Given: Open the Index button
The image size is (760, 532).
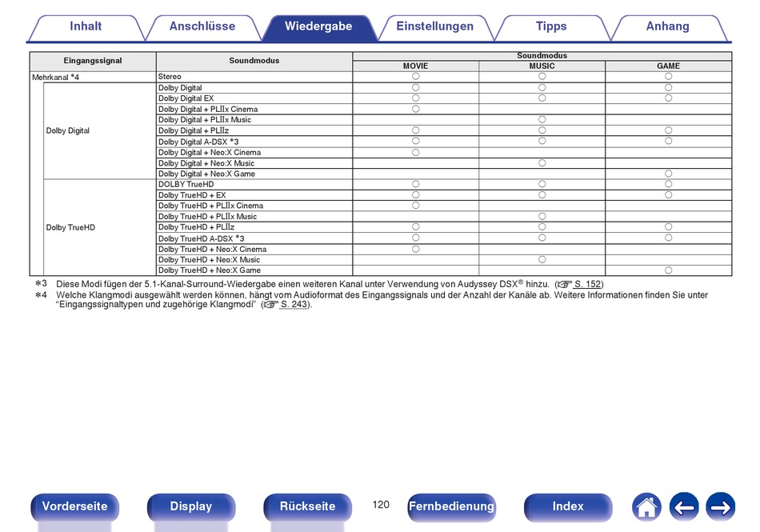Looking at the screenshot, I should tap(567, 506).
